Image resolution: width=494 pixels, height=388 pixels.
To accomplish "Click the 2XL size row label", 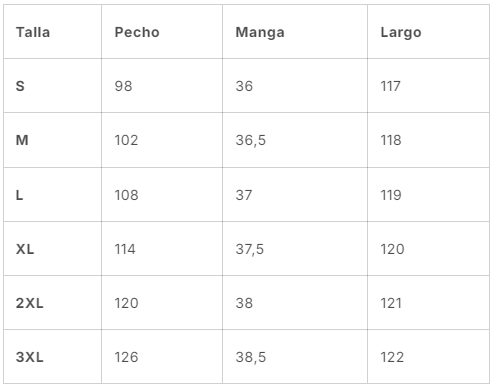I will 29,303.
